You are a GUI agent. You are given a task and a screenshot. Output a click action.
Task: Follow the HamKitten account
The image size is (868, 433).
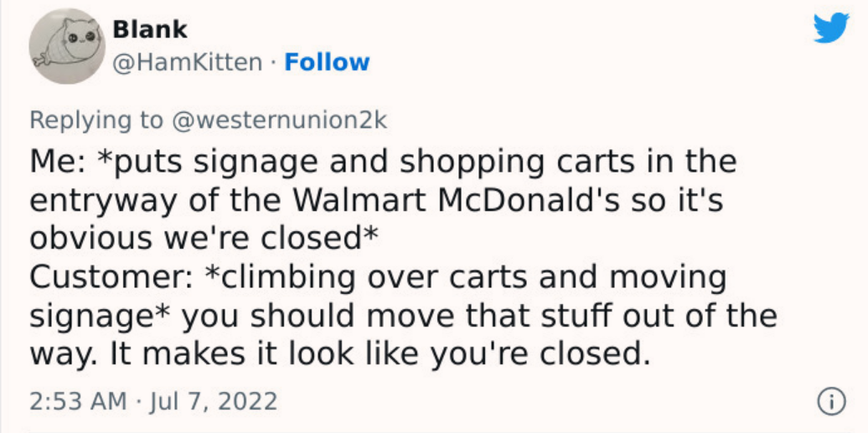point(327,63)
